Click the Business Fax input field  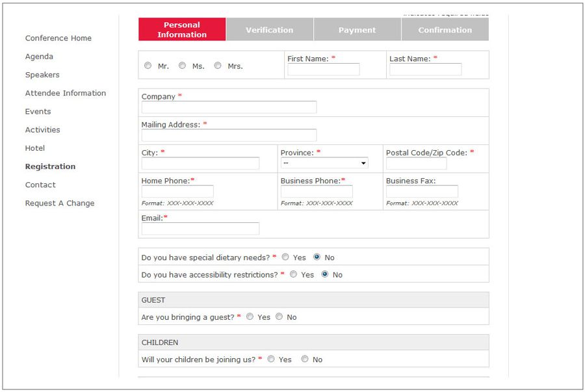(x=422, y=191)
